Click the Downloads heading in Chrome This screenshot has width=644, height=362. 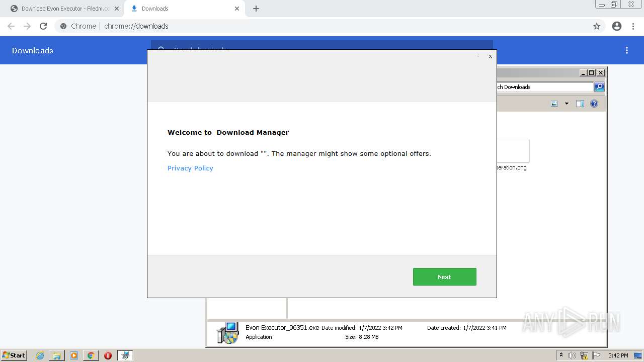(x=33, y=50)
